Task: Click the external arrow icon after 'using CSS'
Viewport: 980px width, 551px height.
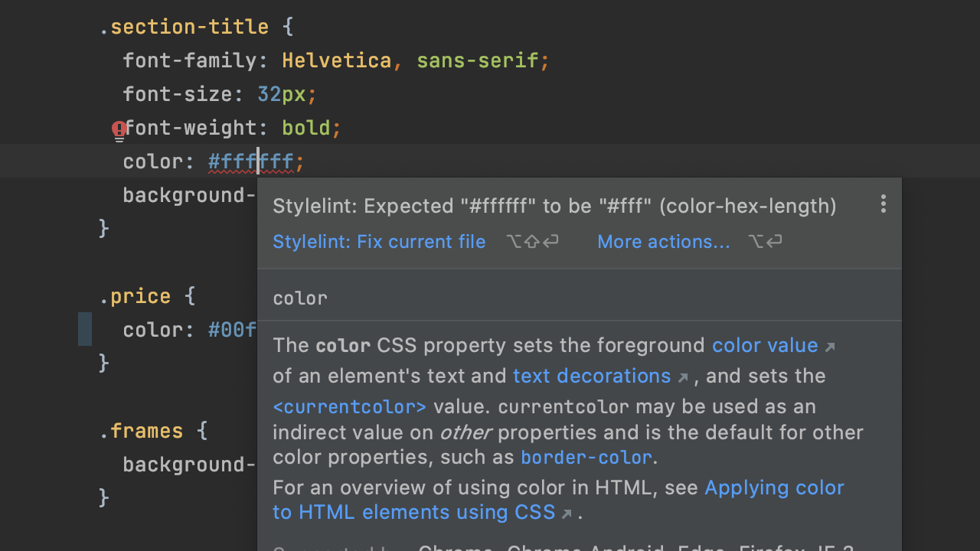Action: (x=567, y=514)
